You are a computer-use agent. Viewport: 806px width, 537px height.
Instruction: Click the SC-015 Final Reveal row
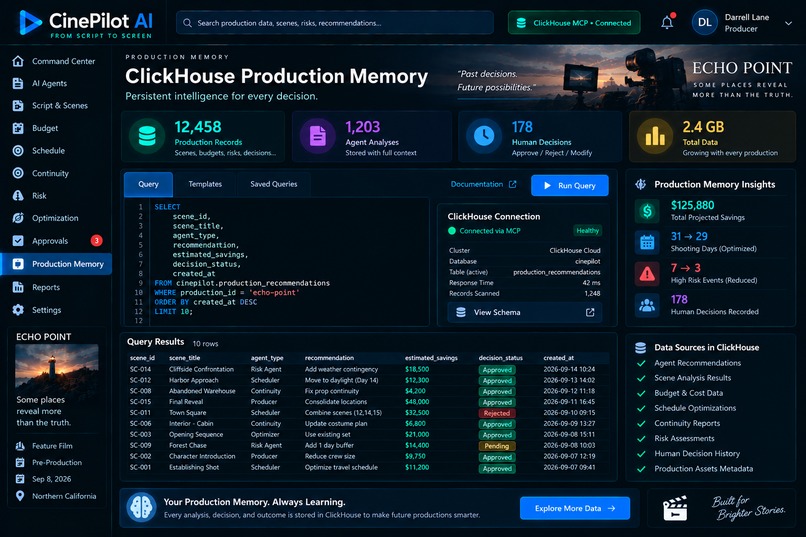tap(369, 402)
